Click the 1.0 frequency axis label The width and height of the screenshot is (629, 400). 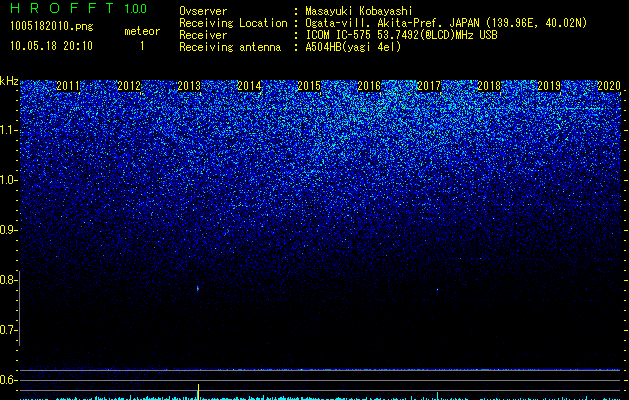pos(8,180)
